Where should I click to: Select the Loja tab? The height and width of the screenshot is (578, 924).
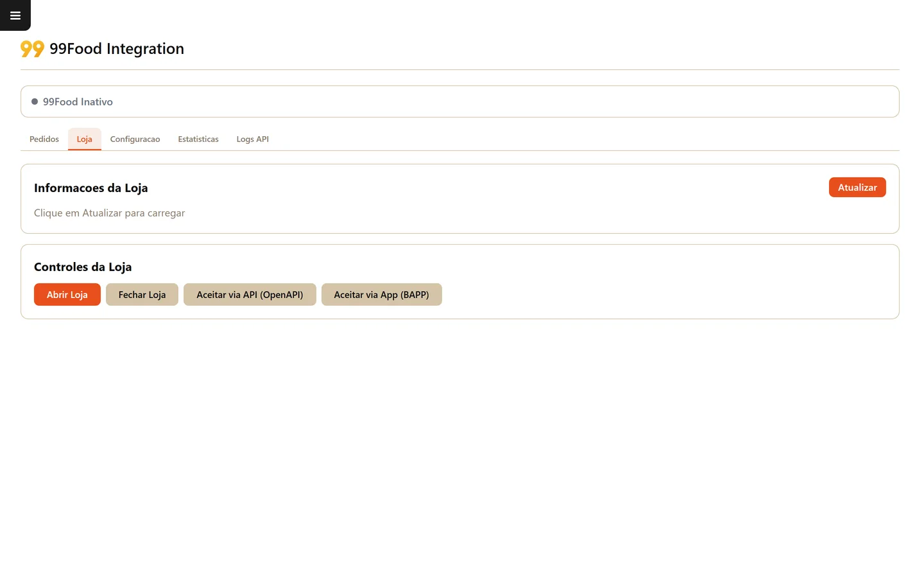pyautogui.click(x=85, y=139)
